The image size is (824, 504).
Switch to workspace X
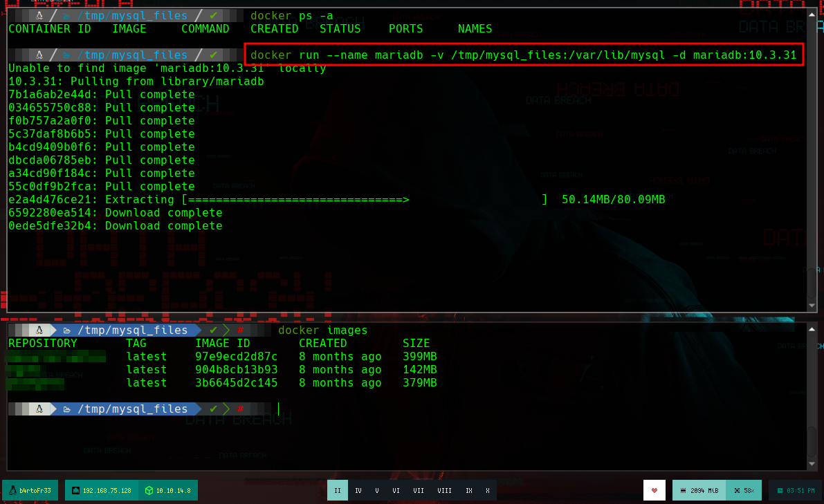488,490
